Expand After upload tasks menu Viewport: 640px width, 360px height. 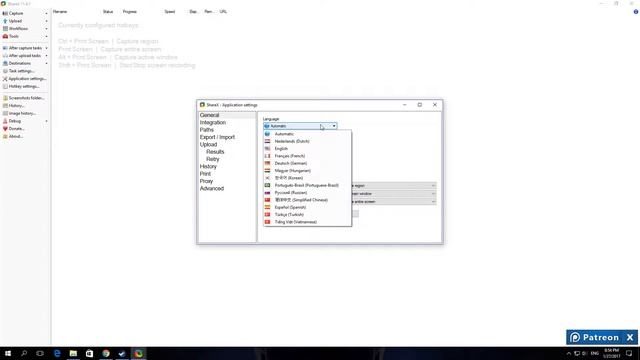click(24, 56)
